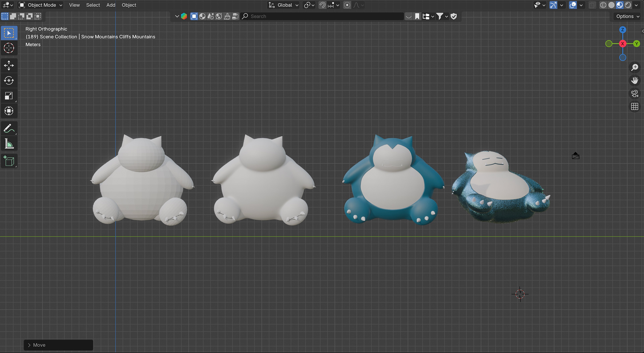Select the Measure ruler tool
The width and height of the screenshot is (644, 353).
[x=9, y=144]
